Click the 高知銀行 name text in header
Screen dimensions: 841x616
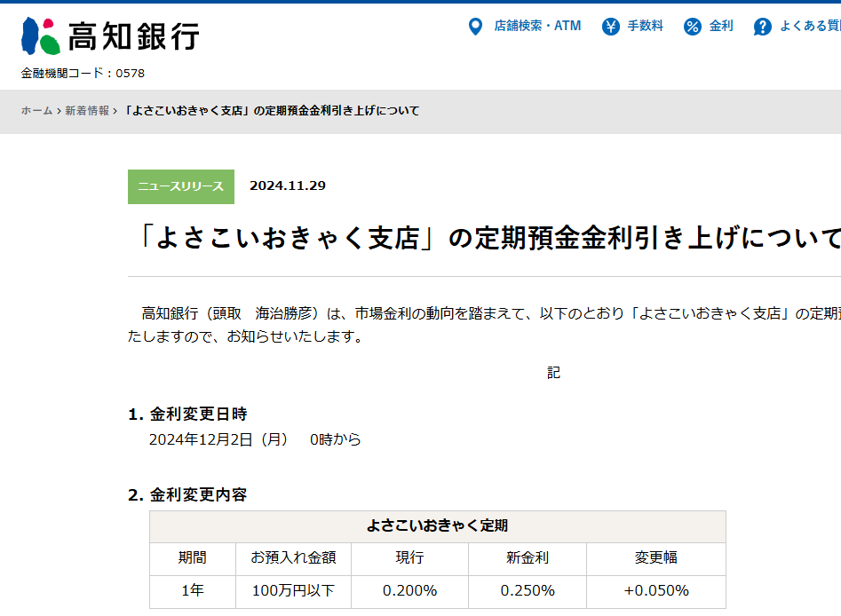tap(133, 36)
